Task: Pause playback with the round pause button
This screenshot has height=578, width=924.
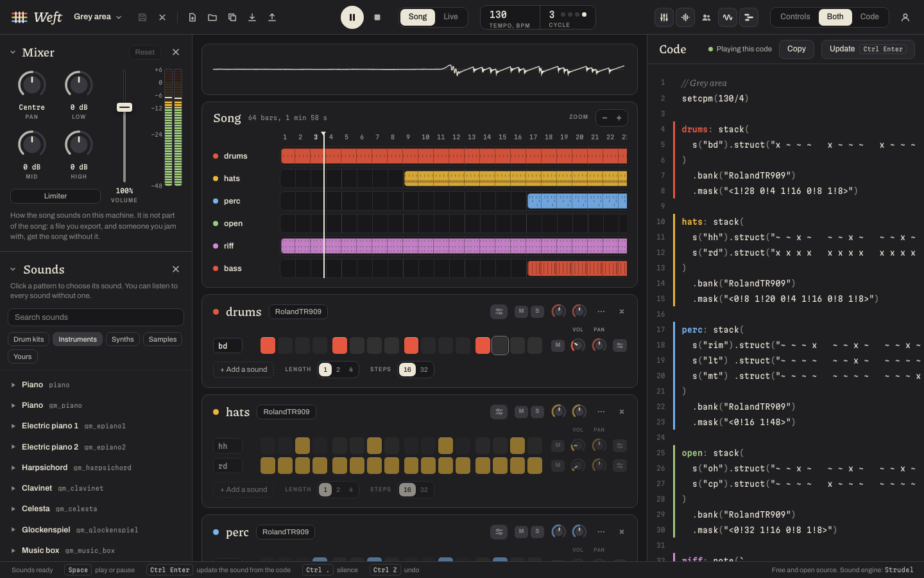Action: tap(352, 17)
